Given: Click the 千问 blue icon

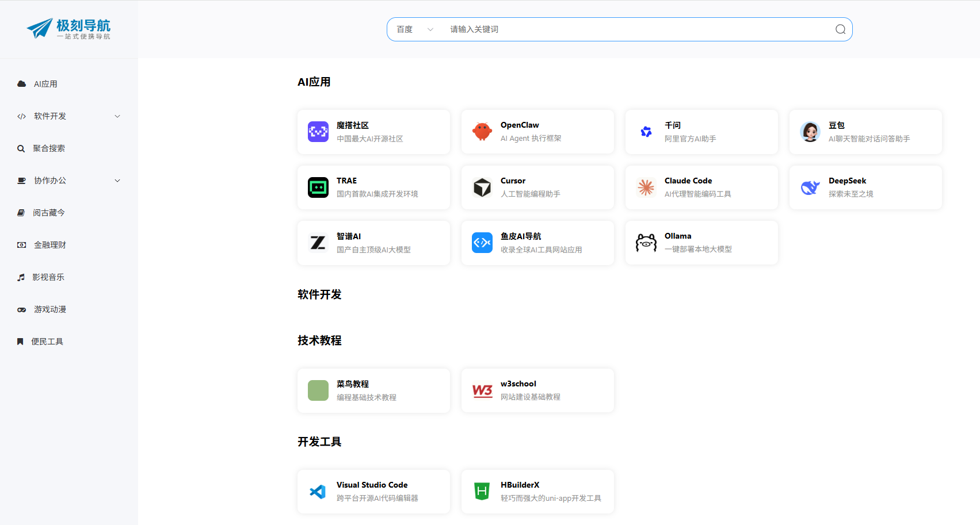Looking at the screenshot, I should point(646,132).
